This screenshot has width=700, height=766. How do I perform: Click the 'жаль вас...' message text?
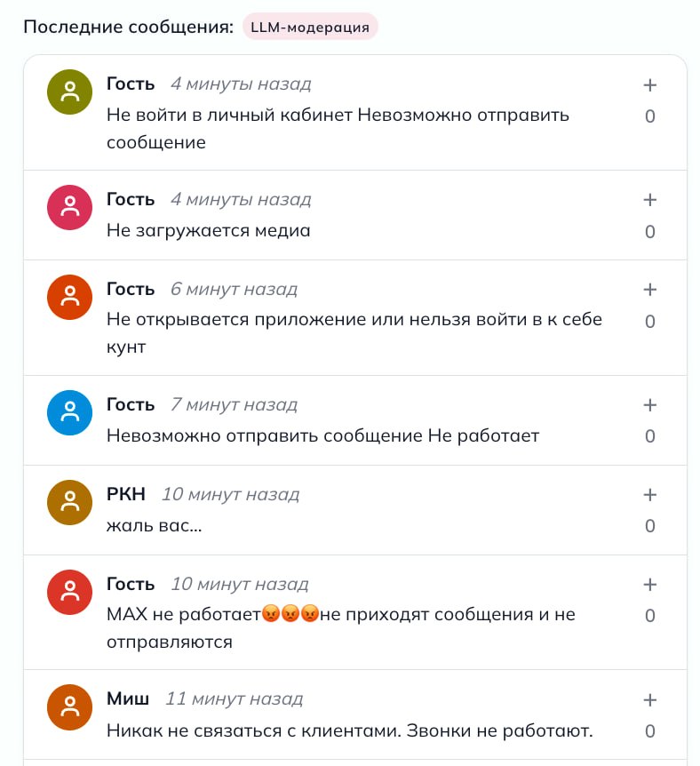154,525
